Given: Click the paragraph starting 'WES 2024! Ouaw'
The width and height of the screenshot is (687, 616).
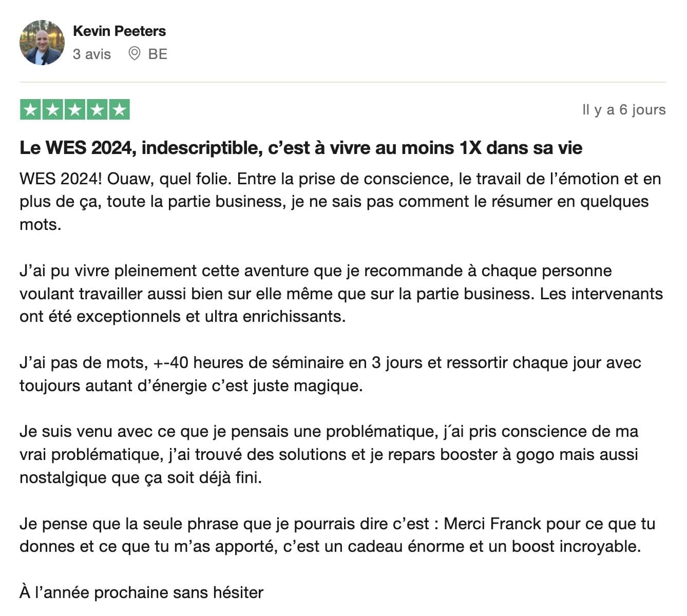Looking at the screenshot, I should click(x=340, y=202).
